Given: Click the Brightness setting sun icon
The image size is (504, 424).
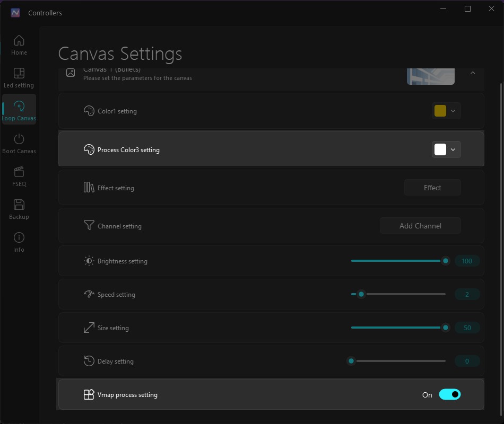Looking at the screenshot, I should pyautogui.click(x=89, y=261).
